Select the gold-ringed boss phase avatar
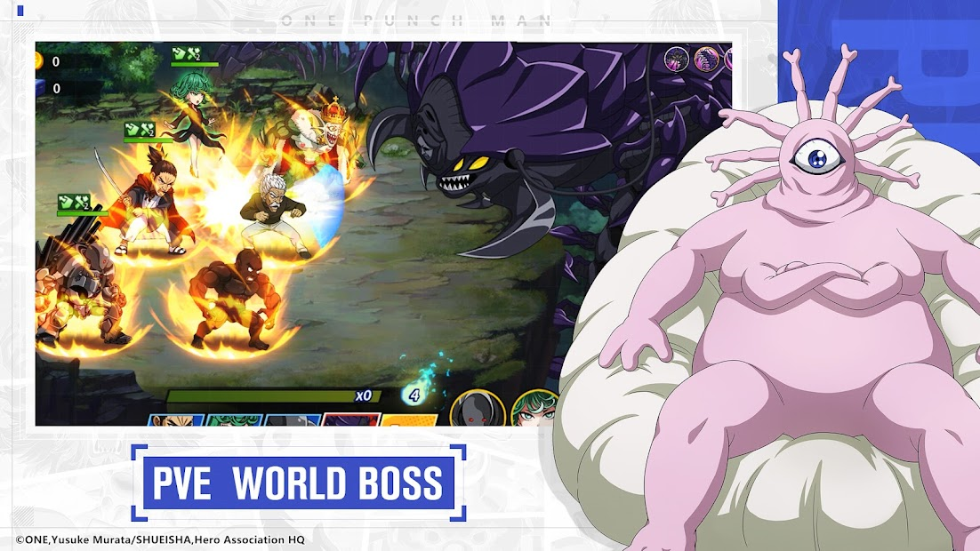This screenshot has width=980, height=551. click(706, 59)
